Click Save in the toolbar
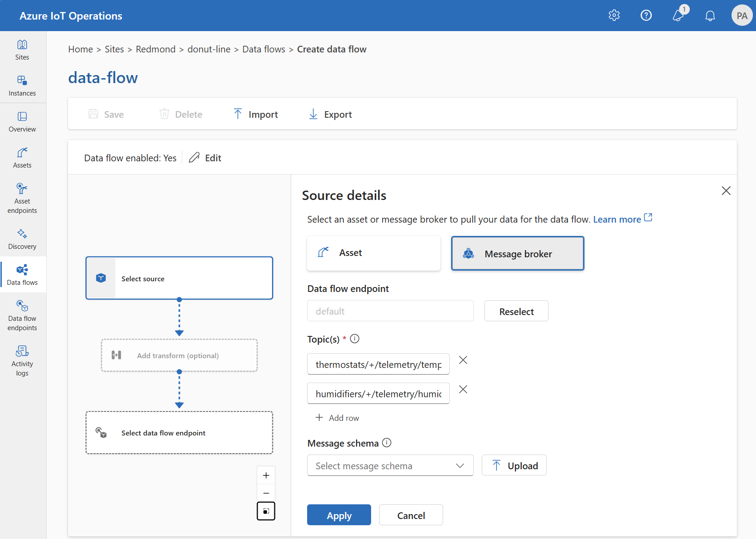The image size is (756, 539). click(106, 114)
